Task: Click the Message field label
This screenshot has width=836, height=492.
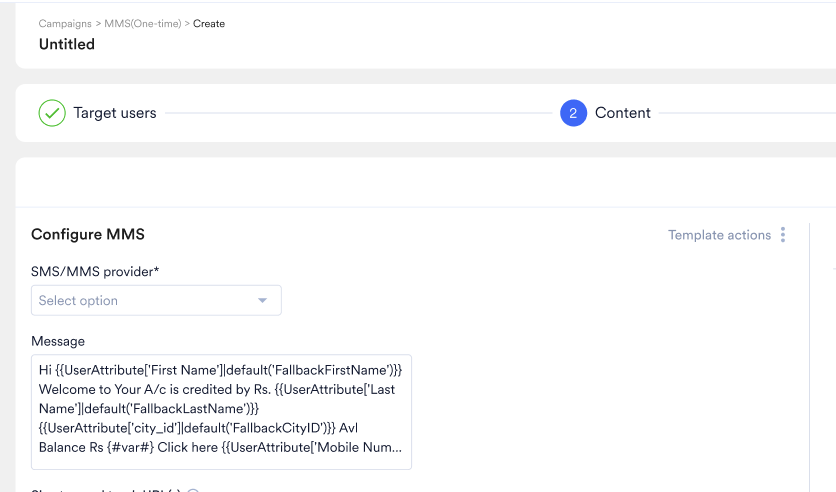Action: tap(58, 341)
